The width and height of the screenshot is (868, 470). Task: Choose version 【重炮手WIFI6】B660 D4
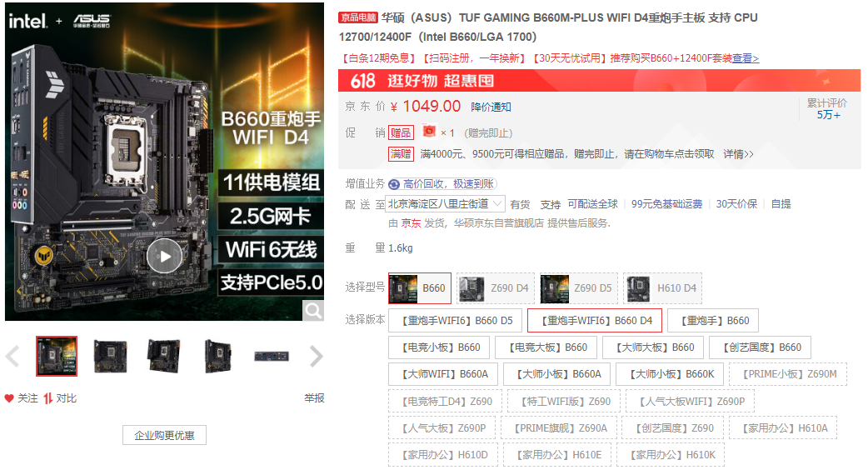pos(595,321)
